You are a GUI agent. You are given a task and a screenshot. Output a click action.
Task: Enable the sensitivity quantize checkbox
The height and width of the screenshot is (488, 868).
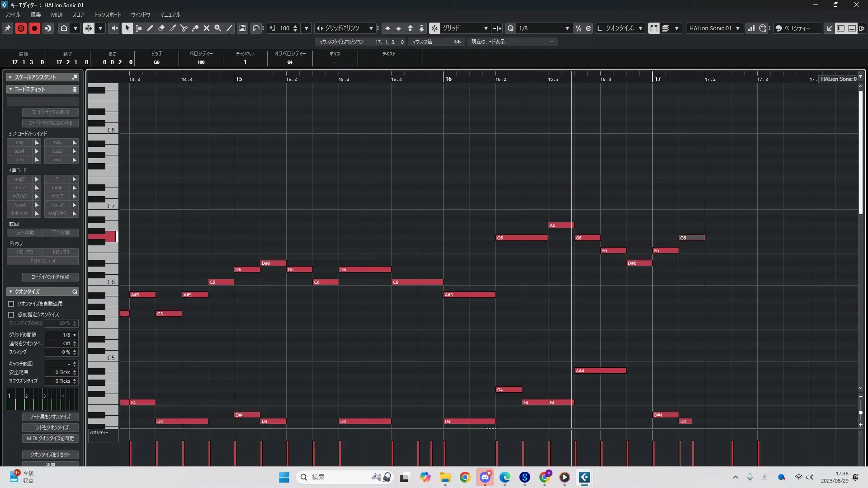[11, 314]
